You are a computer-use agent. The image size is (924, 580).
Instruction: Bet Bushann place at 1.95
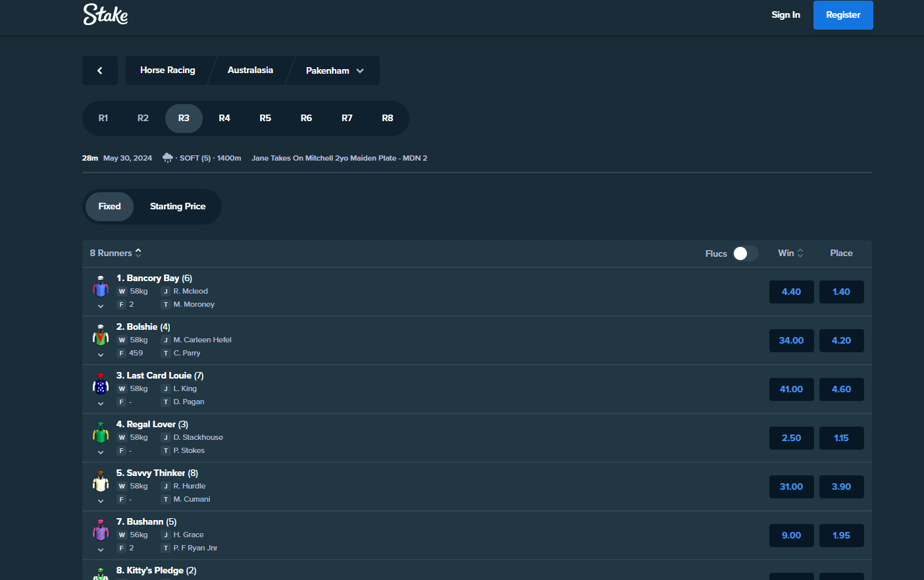click(842, 535)
